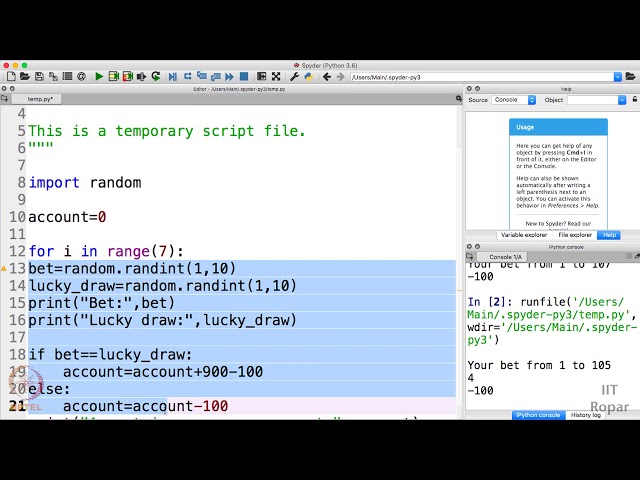Image resolution: width=640 pixels, height=480 pixels.
Task: Switch to the Variable explorer tab
Action: (524, 235)
